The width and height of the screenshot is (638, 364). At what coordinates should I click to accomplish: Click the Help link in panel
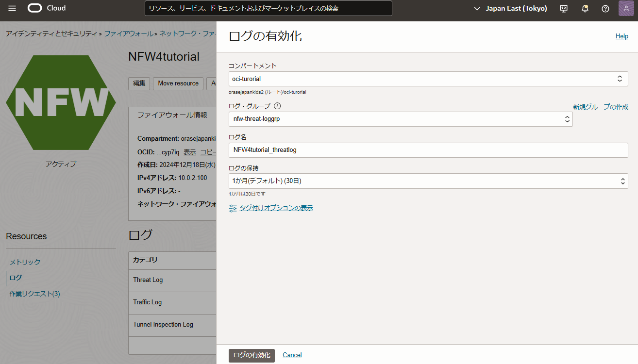(621, 36)
